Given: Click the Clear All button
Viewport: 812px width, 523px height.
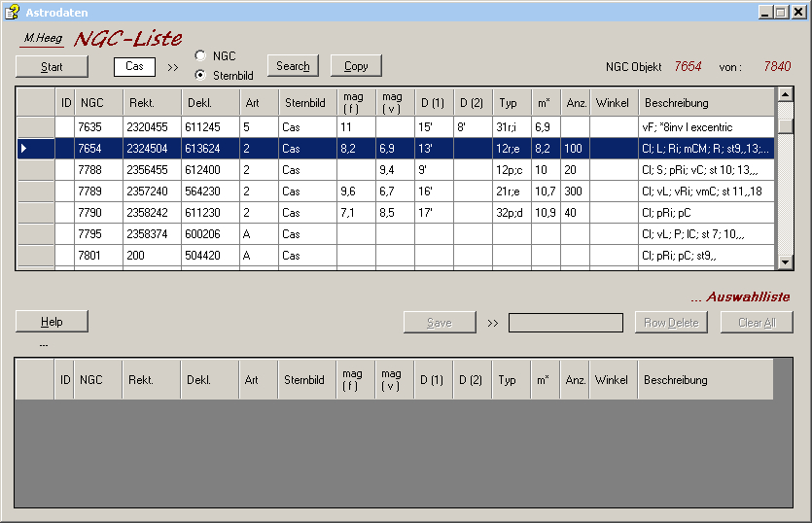Looking at the screenshot, I should (757, 323).
